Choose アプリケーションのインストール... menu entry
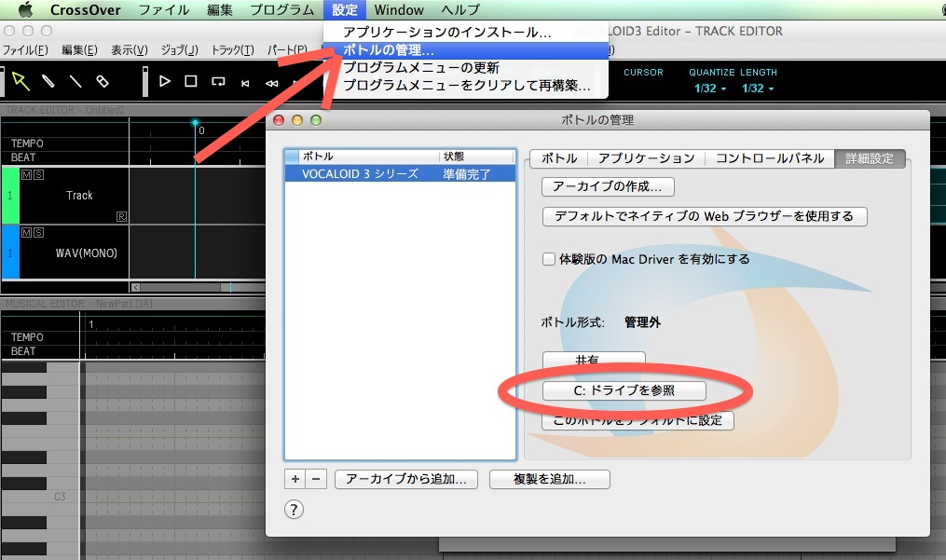 click(465, 32)
